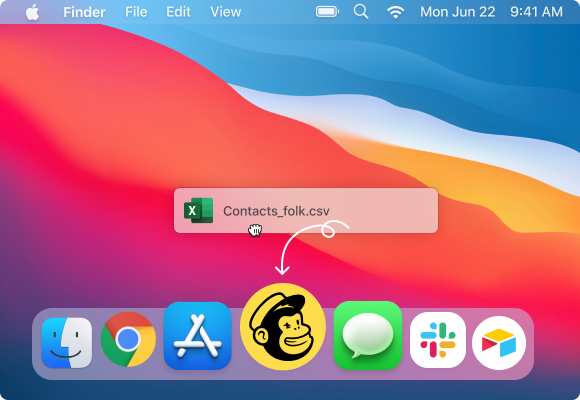580x400 pixels.
Task: Open the Edit menu
Action: 178,12
